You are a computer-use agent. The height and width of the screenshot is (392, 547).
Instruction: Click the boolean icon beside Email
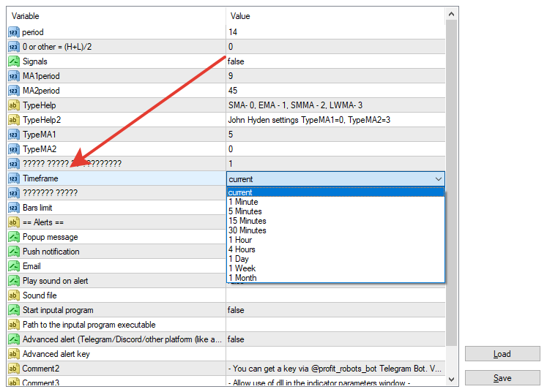coord(14,266)
